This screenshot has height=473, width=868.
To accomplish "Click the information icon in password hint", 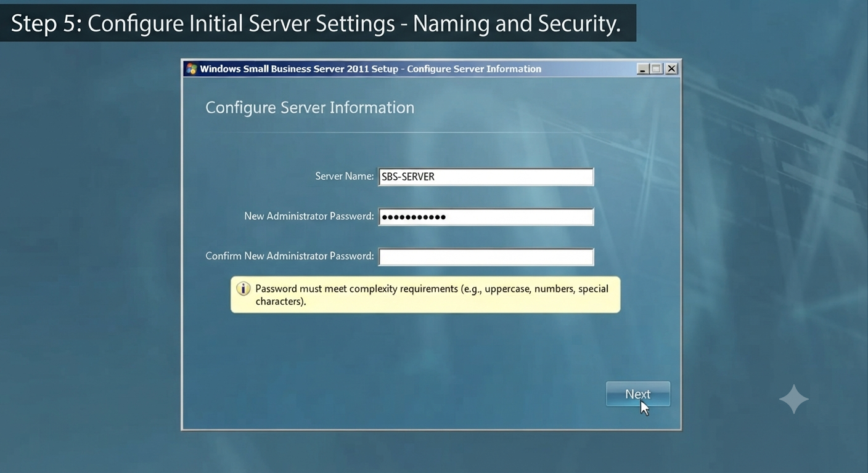I will click(x=244, y=288).
